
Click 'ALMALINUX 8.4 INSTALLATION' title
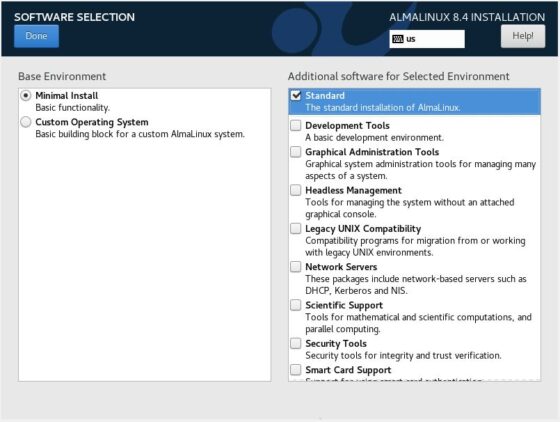point(467,17)
